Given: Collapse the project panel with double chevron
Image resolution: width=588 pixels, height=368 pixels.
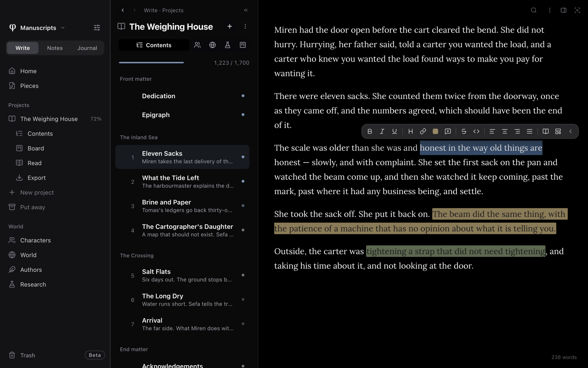Looking at the screenshot, I should pos(246,10).
